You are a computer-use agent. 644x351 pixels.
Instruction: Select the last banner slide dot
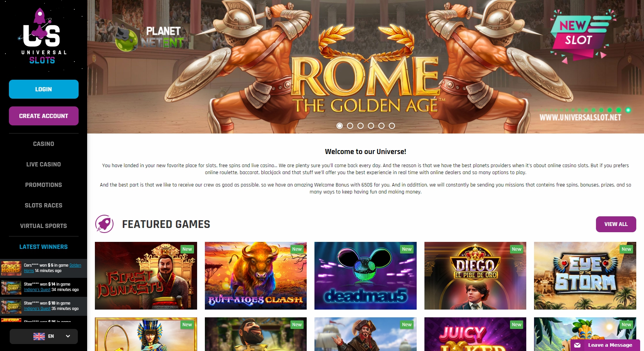392,126
